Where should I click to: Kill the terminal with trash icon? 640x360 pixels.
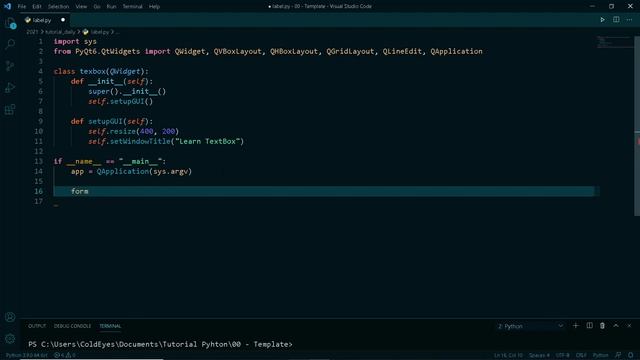[x=602, y=326]
